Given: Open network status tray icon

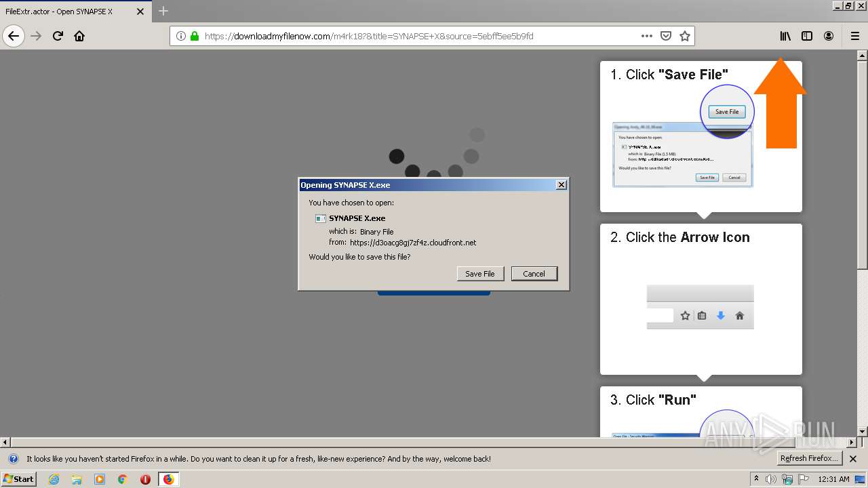Looking at the screenshot, I should (x=787, y=479).
